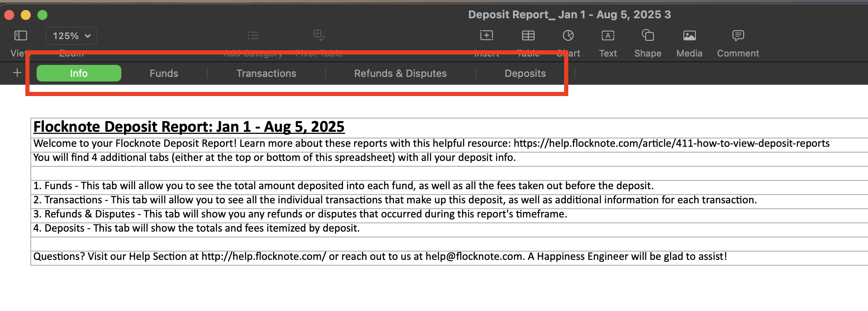Add a Table from toolbar

click(528, 35)
